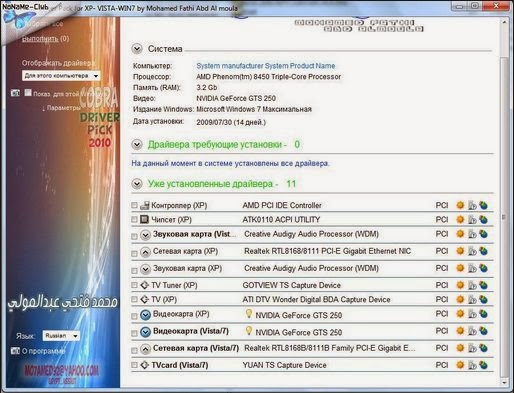Collapse the Сетевая карта (Vista/7) row

click(x=145, y=349)
